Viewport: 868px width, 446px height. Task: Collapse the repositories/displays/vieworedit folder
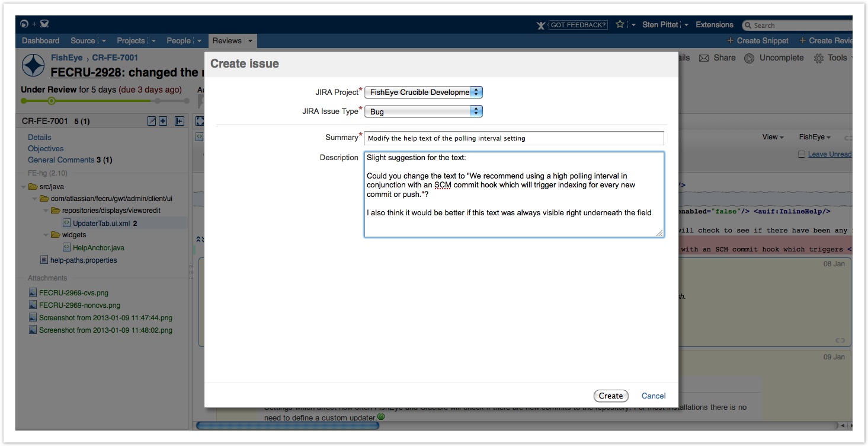click(x=46, y=211)
